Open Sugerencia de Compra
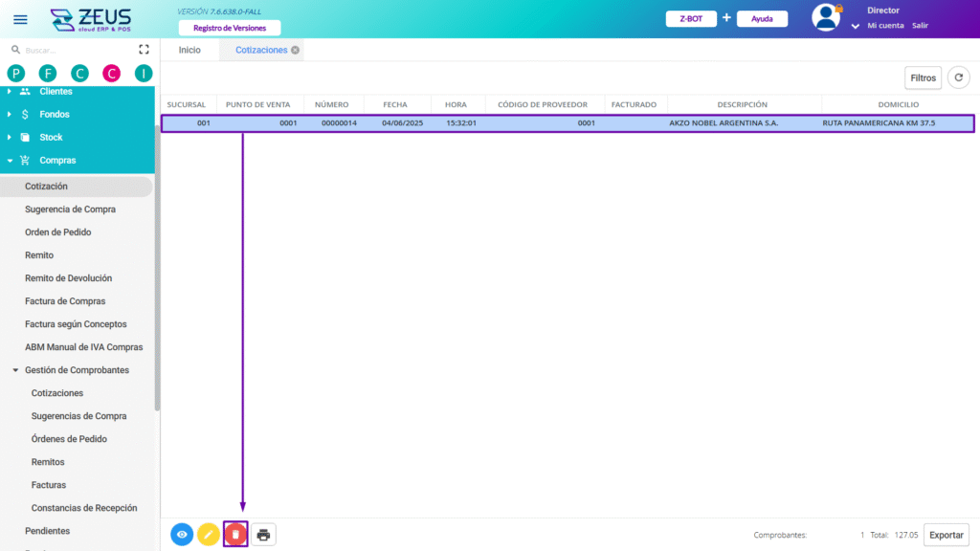 [70, 209]
